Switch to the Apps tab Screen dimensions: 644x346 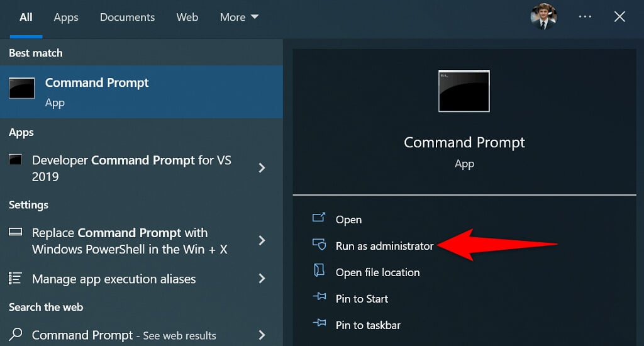coord(66,18)
